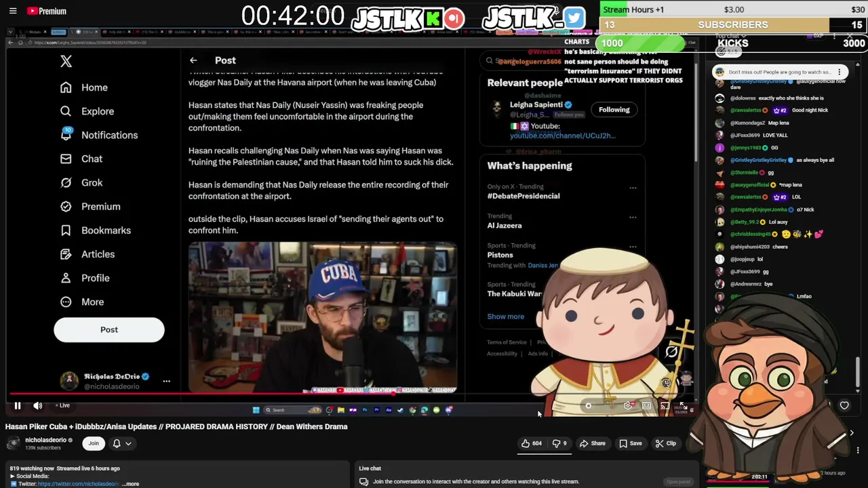Play the embedded Hasan Cuba-cap video

pos(322,318)
